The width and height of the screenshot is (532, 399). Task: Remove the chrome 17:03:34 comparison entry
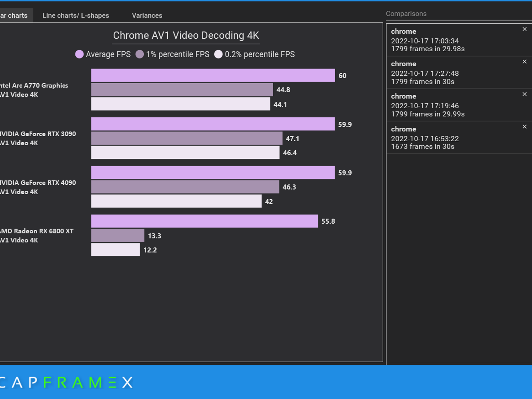pyautogui.click(x=524, y=29)
